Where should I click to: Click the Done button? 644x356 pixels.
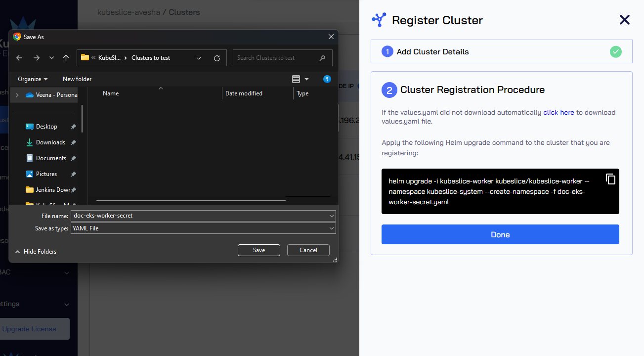(x=500, y=234)
